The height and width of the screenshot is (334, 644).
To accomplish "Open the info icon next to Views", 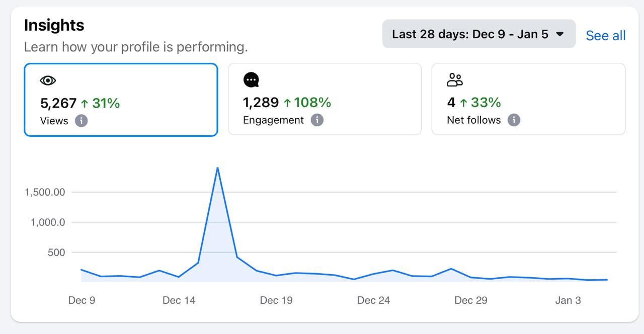I will pos(81,121).
